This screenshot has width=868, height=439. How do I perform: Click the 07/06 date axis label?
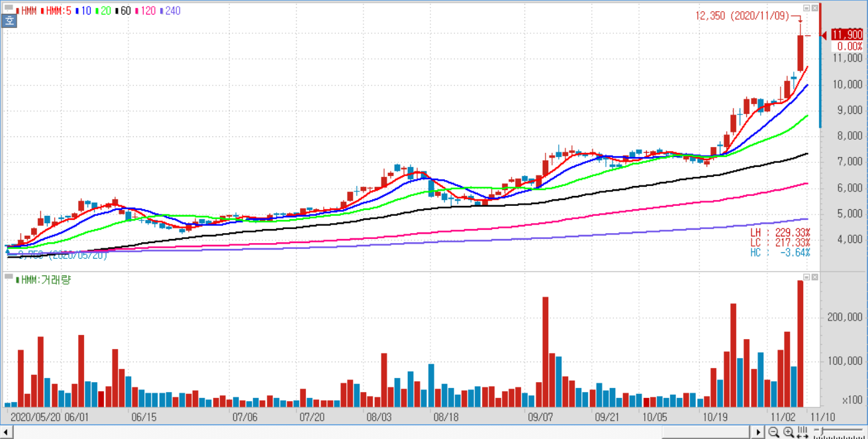[x=244, y=417]
